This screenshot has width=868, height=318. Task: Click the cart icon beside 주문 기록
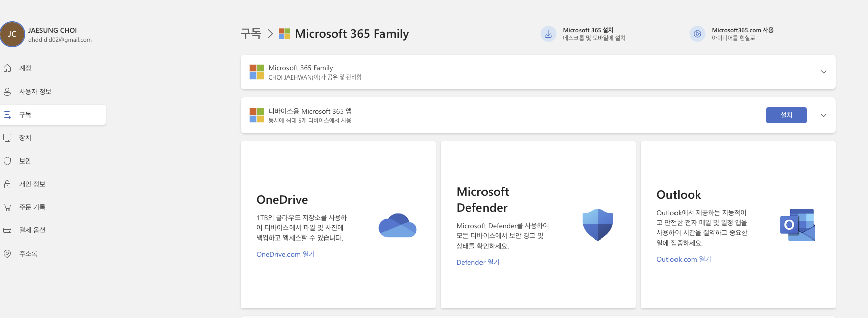pos(7,207)
